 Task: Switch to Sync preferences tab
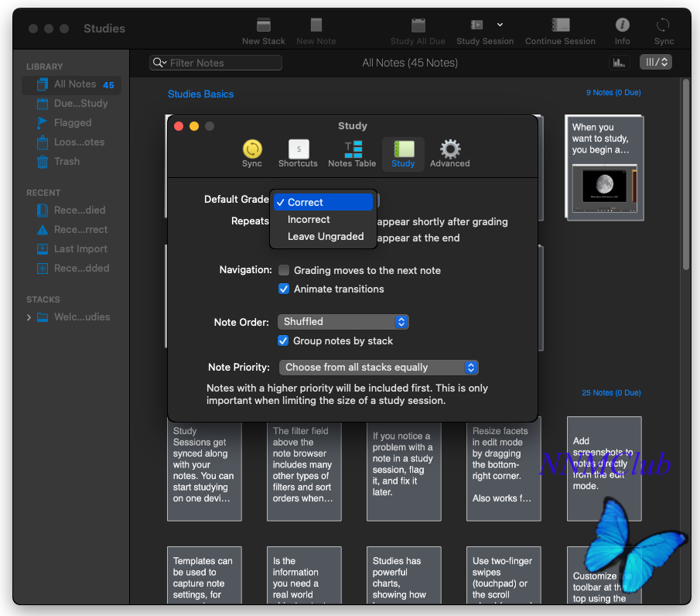pos(252,154)
